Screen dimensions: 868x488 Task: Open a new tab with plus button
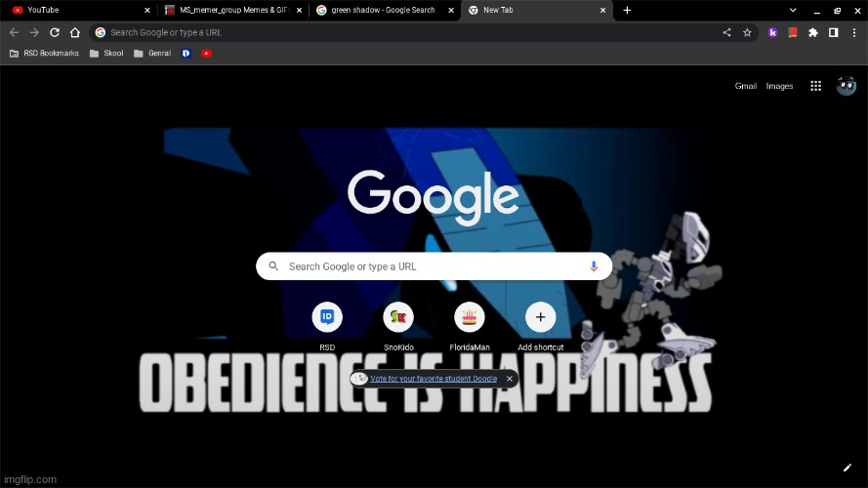[627, 10]
